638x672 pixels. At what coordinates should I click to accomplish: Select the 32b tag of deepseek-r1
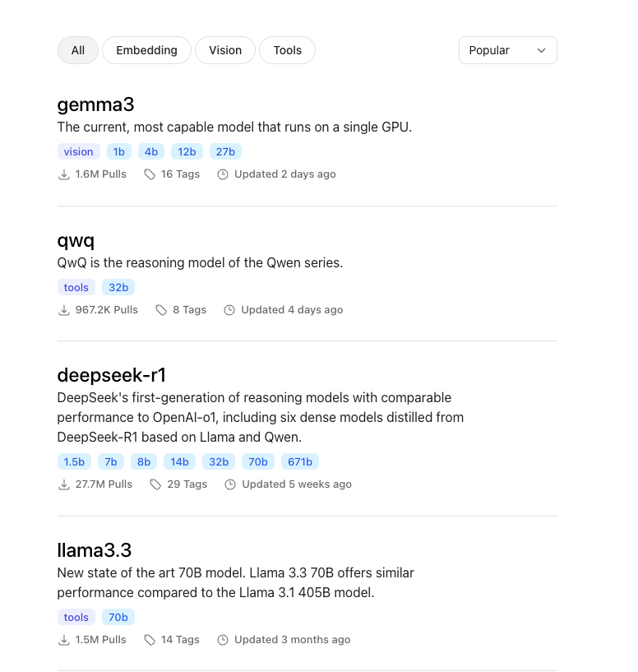[219, 461]
